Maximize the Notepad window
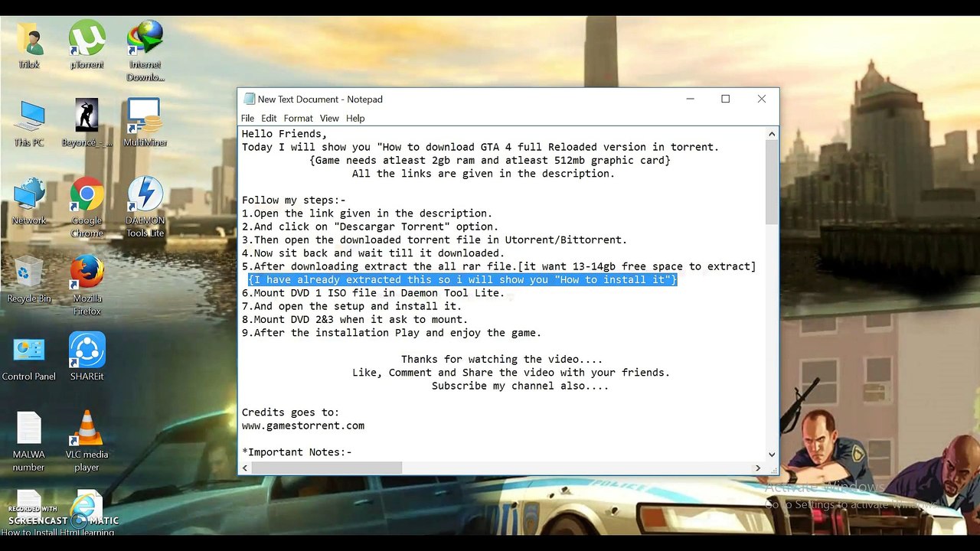The width and height of the screenshot is (980, 551). [x=726, y=99]
